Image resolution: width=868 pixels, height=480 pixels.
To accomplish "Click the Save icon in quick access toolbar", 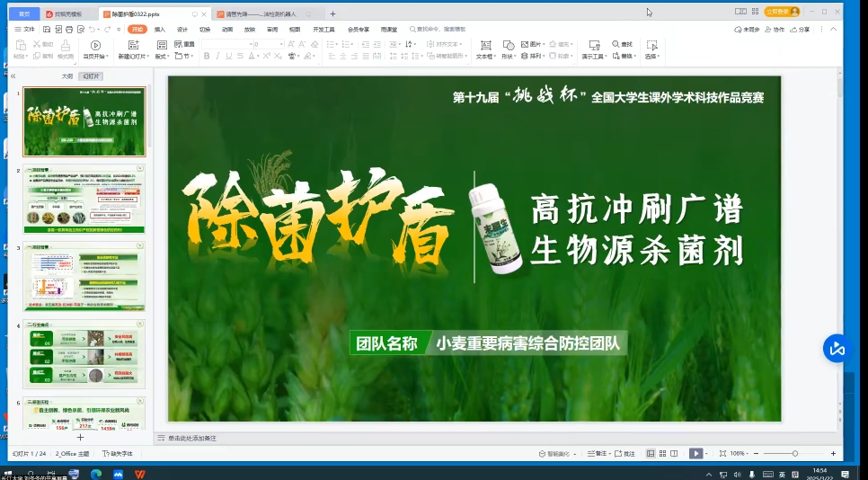I will 46,30.
